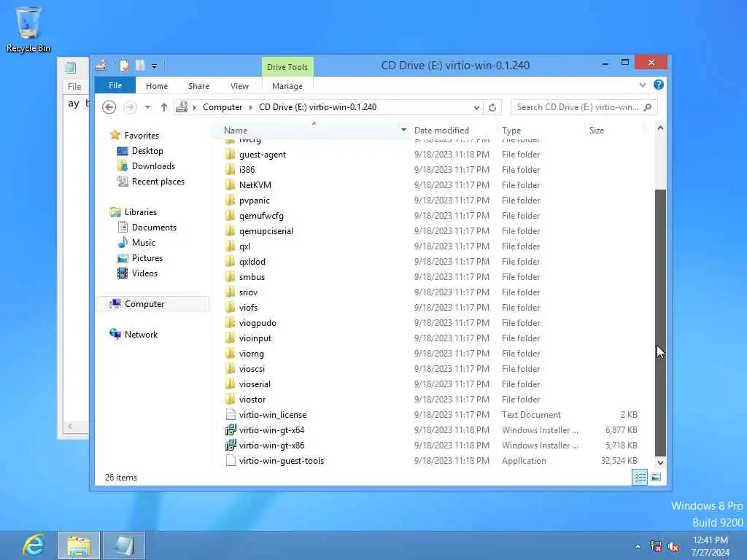Select the NetKVM folder icon
The image size is (747, 560).
(230, 184)
